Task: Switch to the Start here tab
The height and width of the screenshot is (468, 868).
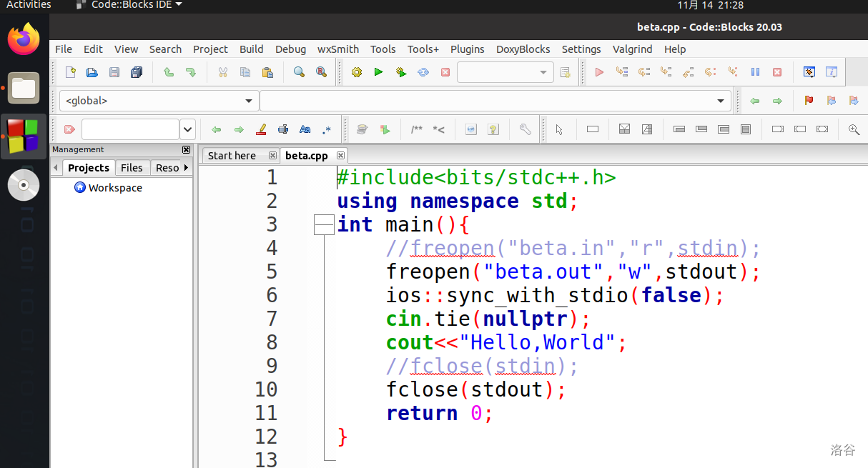Action: click(x=232, y=156)
